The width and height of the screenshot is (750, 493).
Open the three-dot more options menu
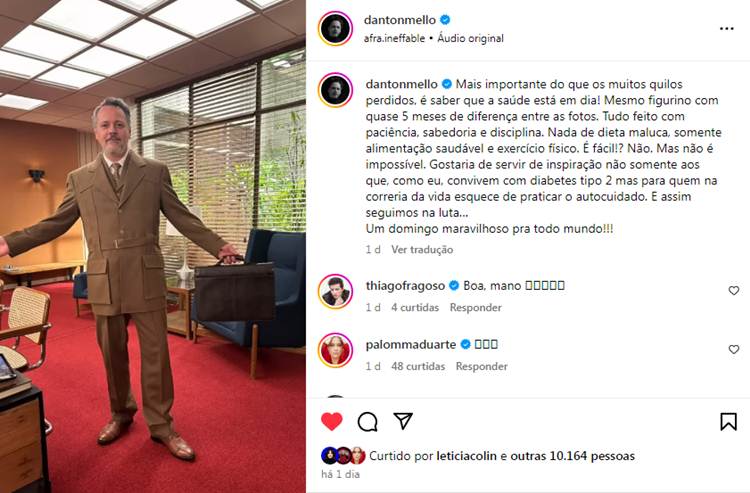click(x=727, y=29)
